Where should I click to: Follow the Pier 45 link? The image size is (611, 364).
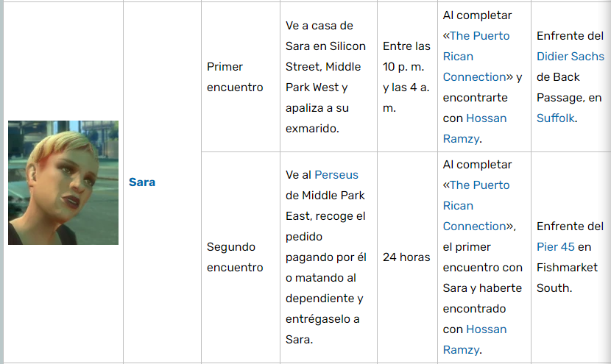pyautogui.click(x=557, y=247)
